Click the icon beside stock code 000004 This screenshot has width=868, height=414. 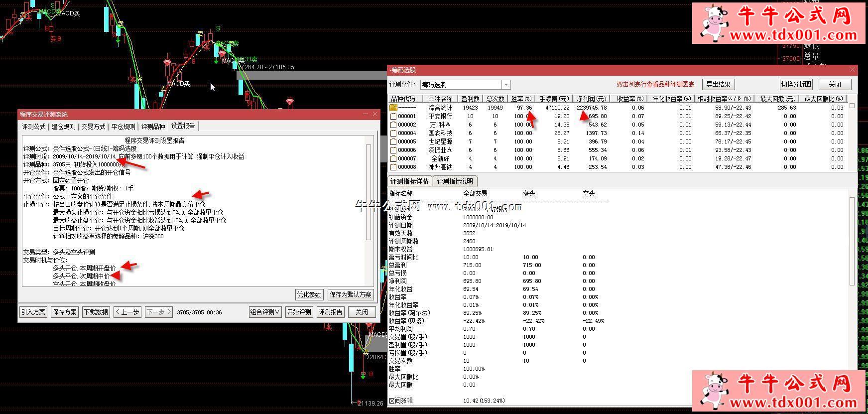coord(393,133)
